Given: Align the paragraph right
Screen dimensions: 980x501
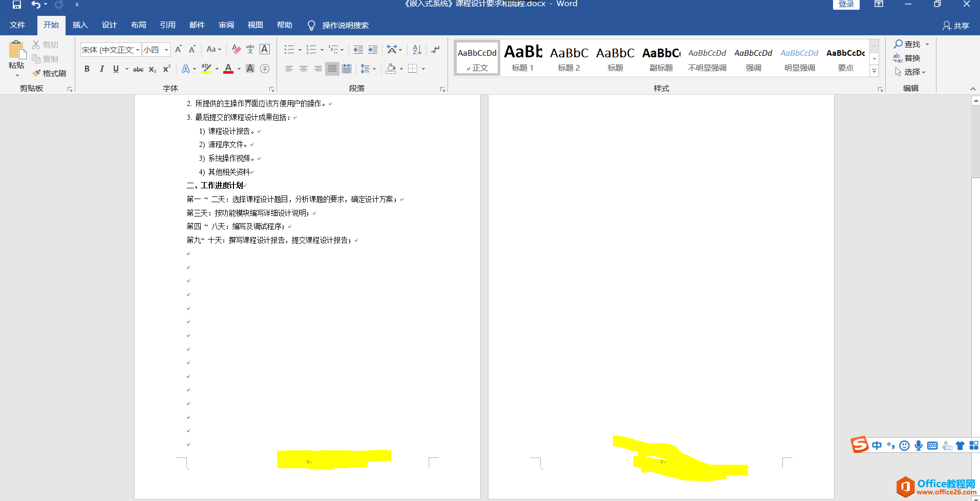Looking at the screenshot, I should 318,69.
